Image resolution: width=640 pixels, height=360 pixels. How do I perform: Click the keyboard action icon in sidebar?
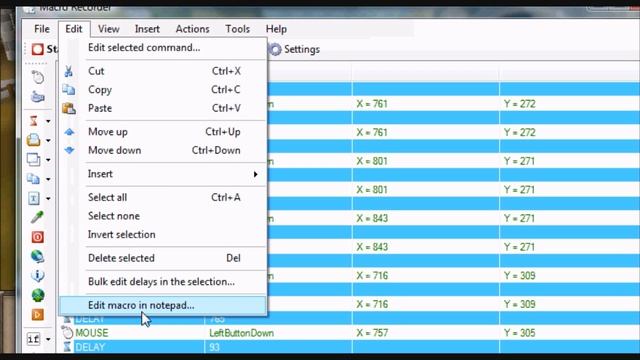pos(38,97)
